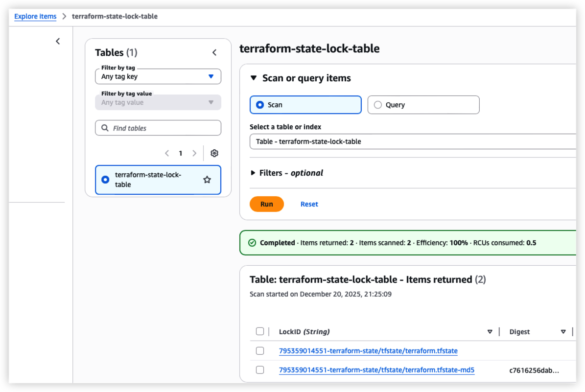The image size is (585, 392).
Task: Select the Scan radio option
Action: pyautogui.click(x=260, y=105)
